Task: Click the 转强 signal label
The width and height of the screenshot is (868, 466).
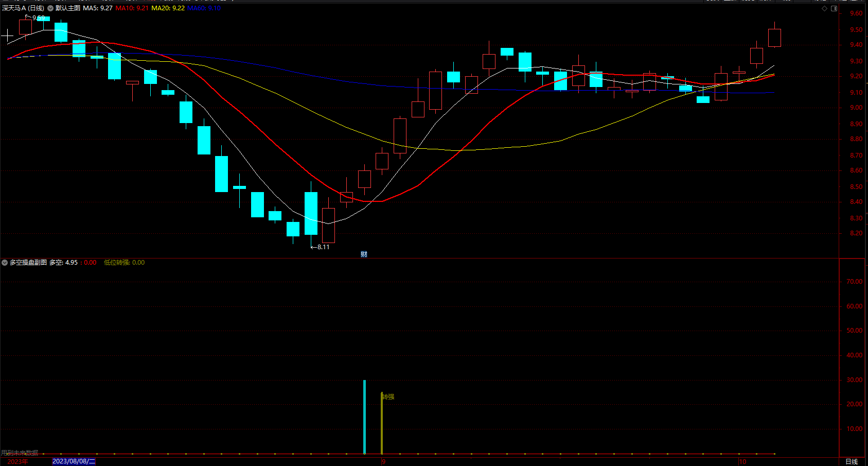Action: [x=388, y=396]
